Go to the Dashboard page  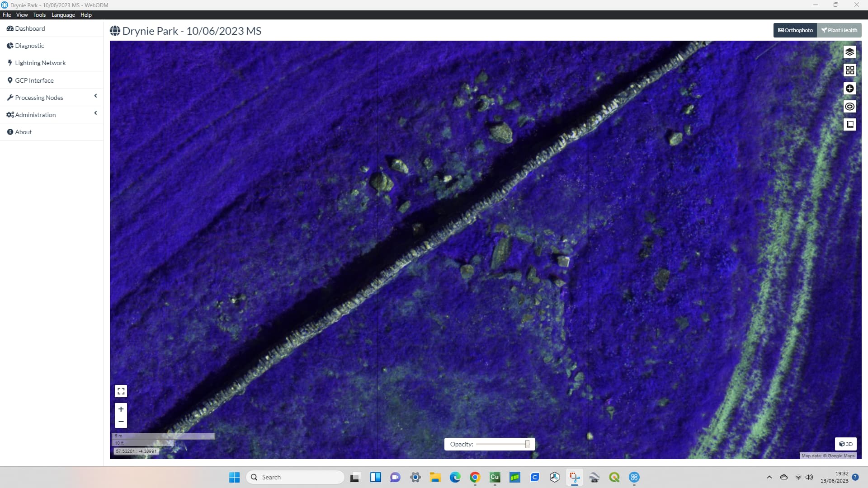point(30,28)
